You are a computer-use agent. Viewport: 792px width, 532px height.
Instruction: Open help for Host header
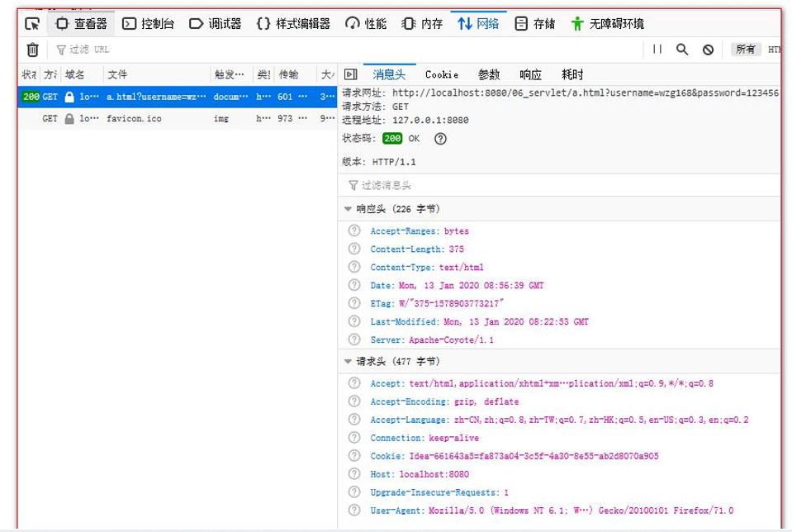point(354,474)
